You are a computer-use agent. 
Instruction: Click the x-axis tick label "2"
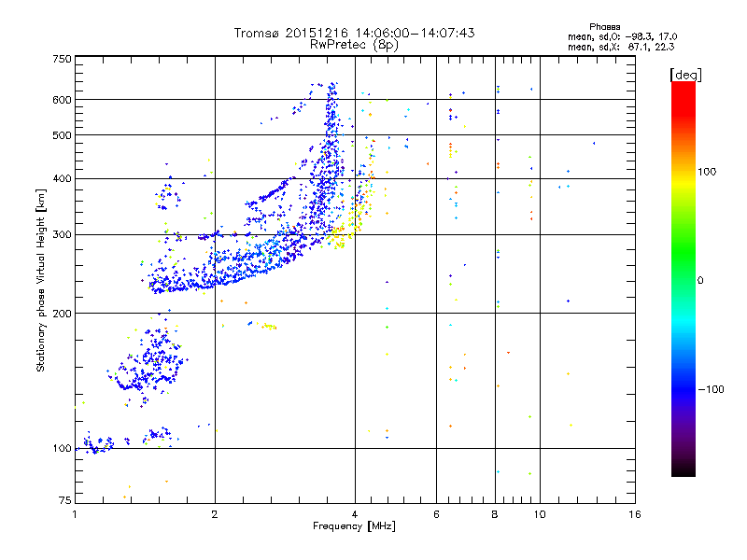215,514
